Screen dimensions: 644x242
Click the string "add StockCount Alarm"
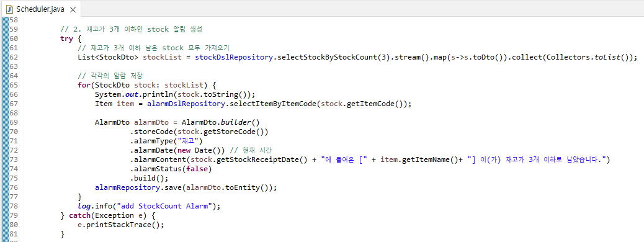click(x=164, y=206)
